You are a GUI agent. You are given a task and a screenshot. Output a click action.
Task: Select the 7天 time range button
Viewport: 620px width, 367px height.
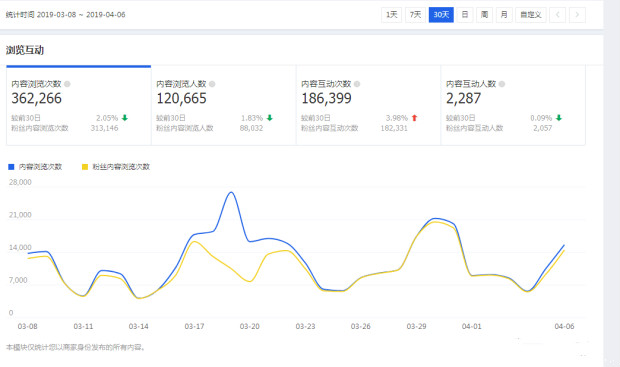pyautogui.click(x=415, y=15)
